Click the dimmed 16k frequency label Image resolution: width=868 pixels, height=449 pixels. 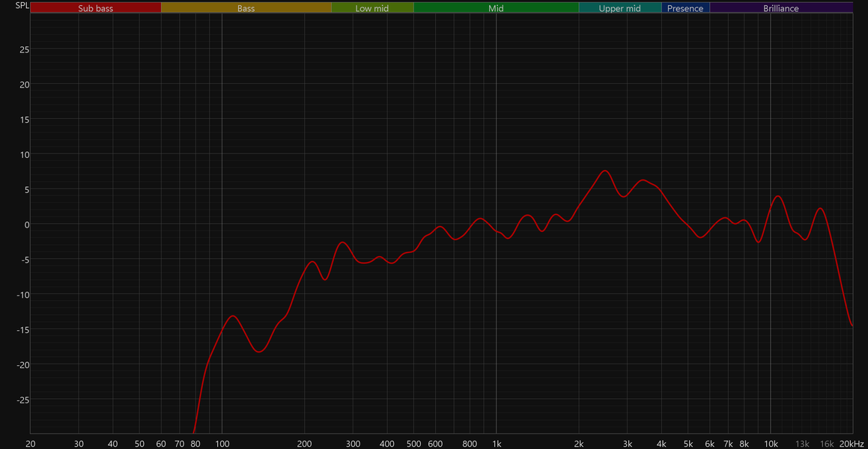(x=827, y=444)
